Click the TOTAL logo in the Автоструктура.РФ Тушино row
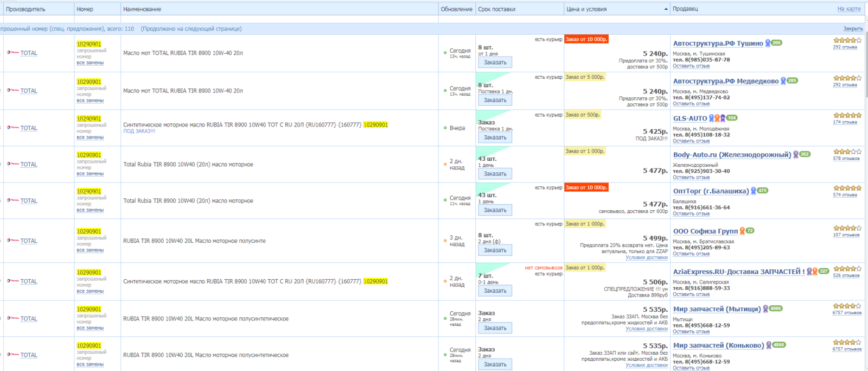 (x=12, y=53)
